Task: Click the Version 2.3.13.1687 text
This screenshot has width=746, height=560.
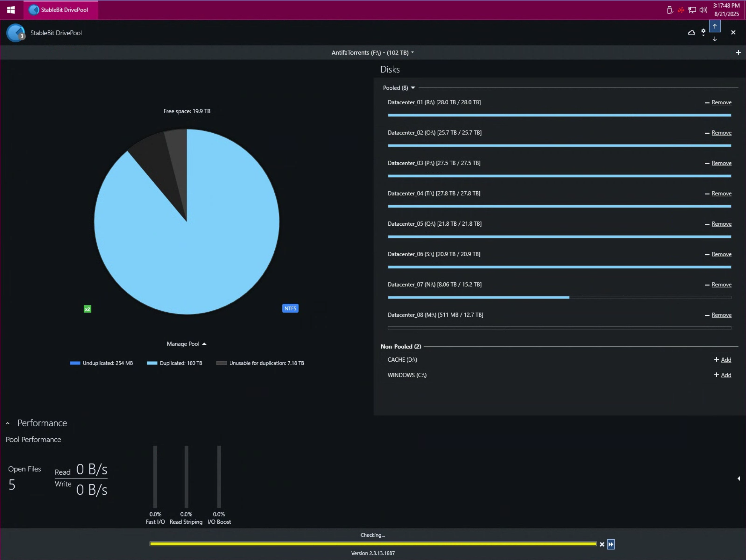Action: (373, 553)
